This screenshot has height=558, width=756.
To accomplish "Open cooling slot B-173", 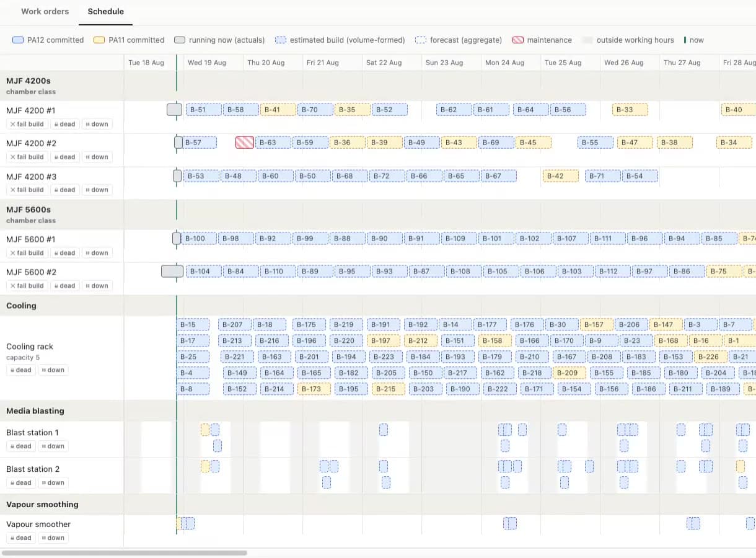I will tap(314, 389).
